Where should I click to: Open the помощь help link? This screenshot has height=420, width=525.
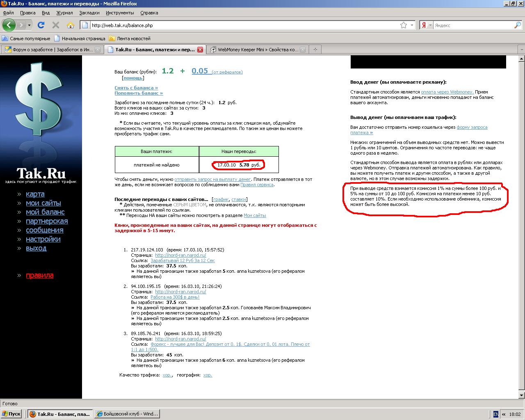pos(133,78)
